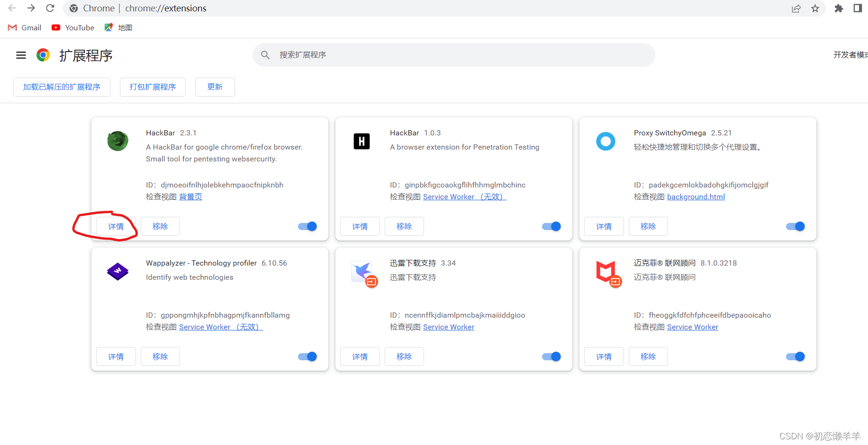The width and height of the screenshot is (868, 445).
Task: Click the 扩展程序 page title
Action: 86,55
